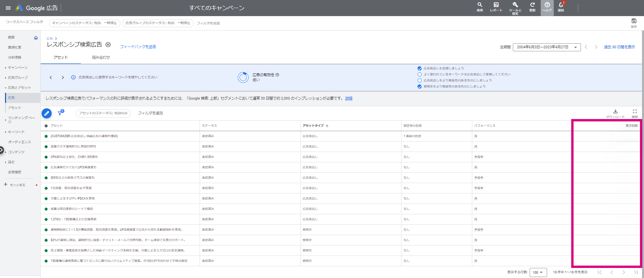Click help icon next to 広告の有効性

277,75
